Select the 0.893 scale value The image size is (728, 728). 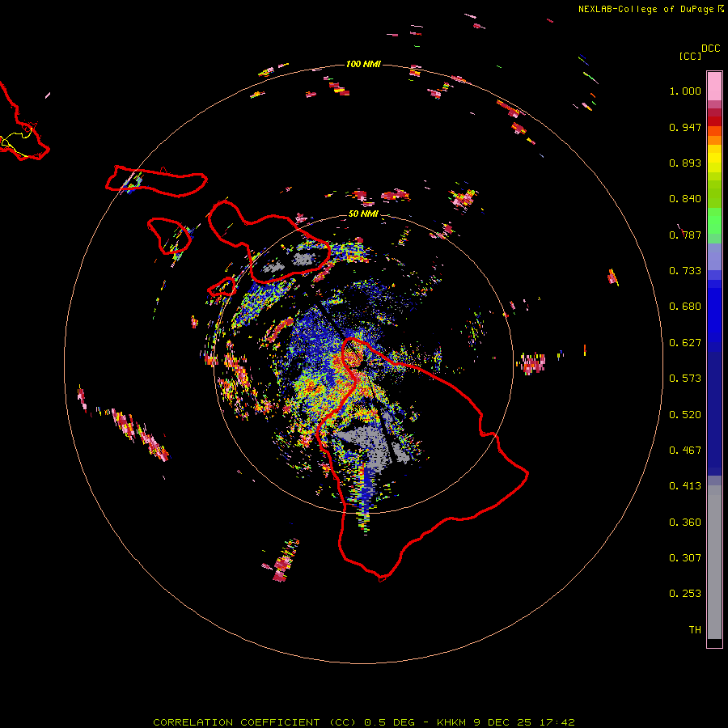click(685, 163)
